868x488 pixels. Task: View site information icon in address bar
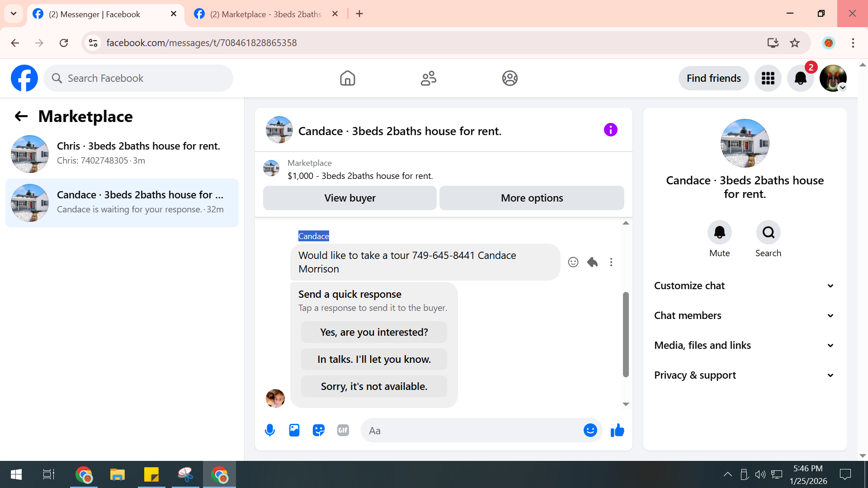point(93,43)
